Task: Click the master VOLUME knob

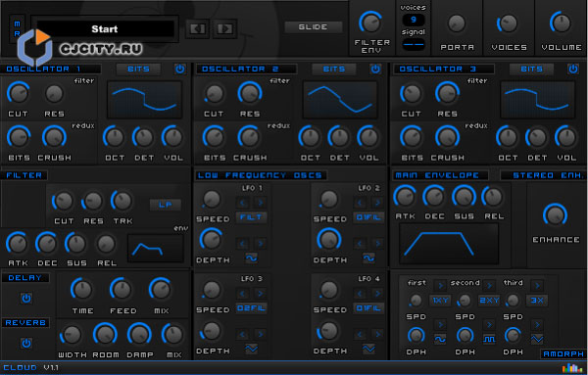Action: click(x=561, y=23)
